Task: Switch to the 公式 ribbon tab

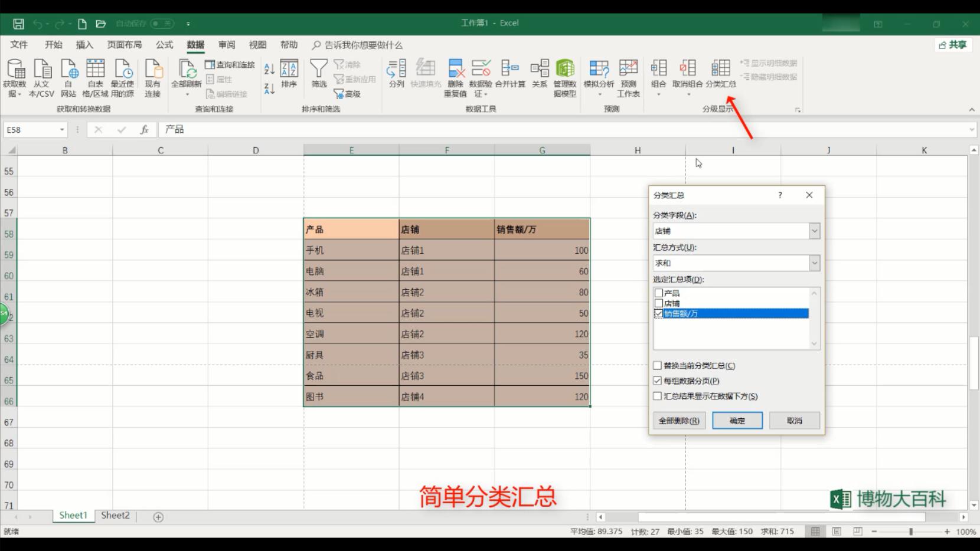Action: tap(164, 44)
